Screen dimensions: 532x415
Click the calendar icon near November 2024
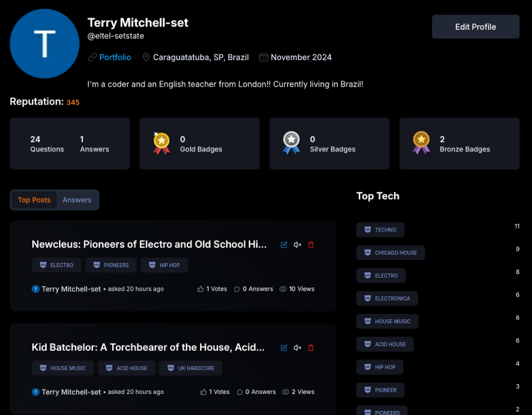(x=264, y=57)
